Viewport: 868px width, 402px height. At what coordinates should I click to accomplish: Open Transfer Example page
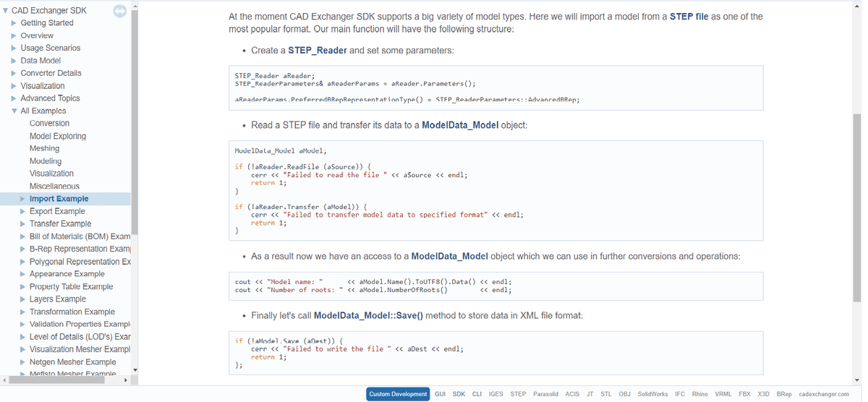click(x=60, y=224)
